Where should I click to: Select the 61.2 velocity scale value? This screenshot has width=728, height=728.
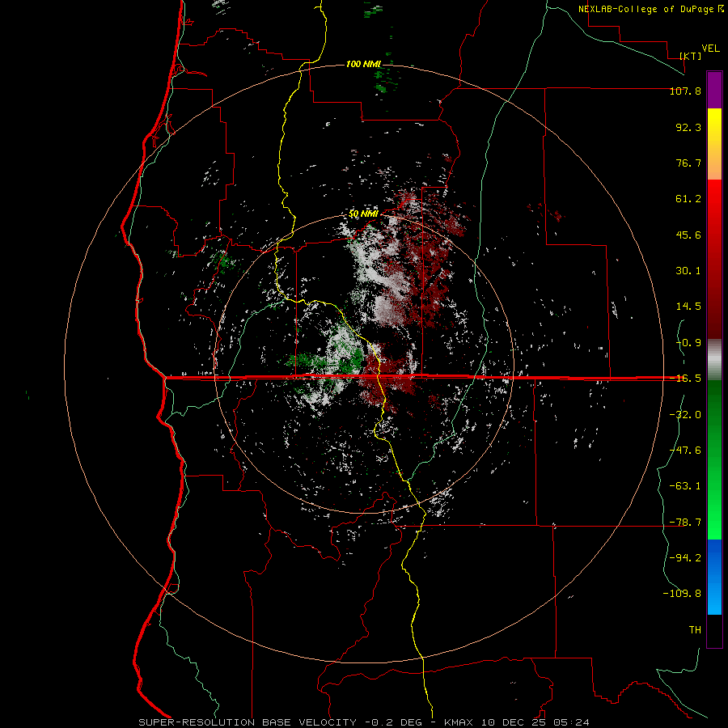pos(688,199)
